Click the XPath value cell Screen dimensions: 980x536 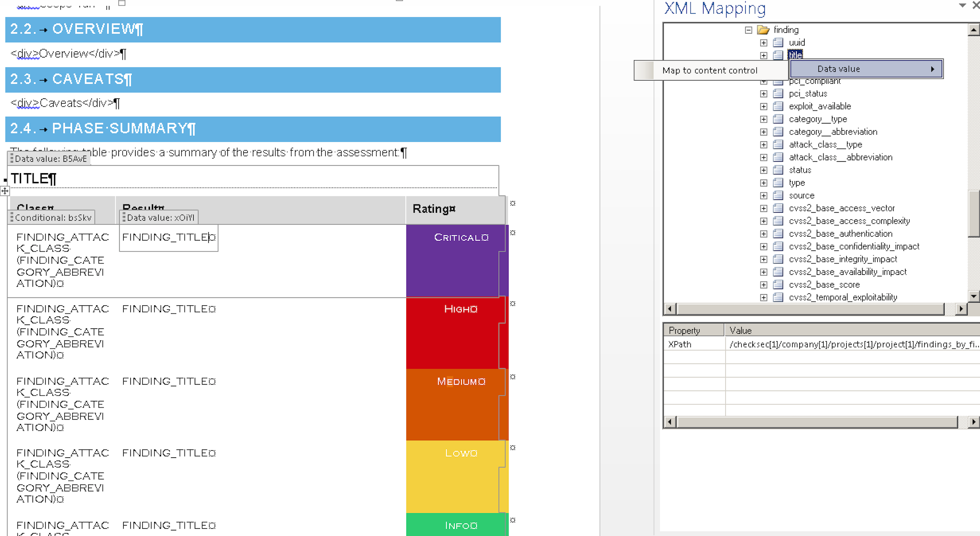click(x=853, y=344)
